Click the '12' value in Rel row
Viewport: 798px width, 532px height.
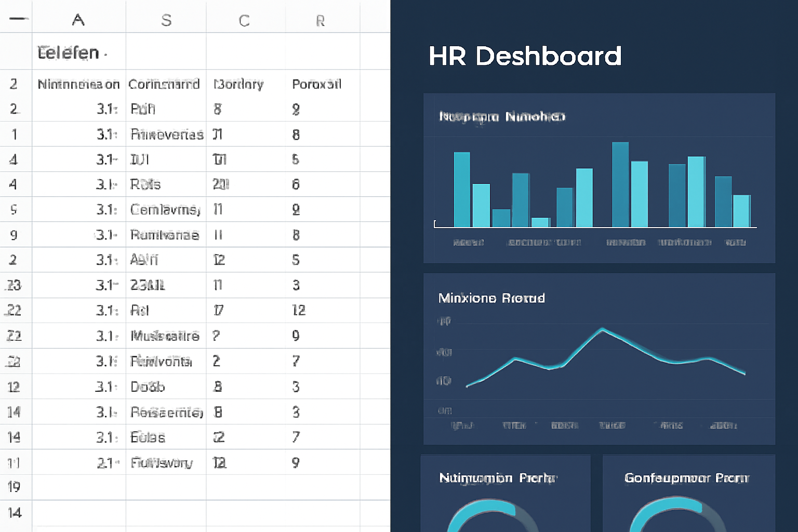(x=299, y=310)
